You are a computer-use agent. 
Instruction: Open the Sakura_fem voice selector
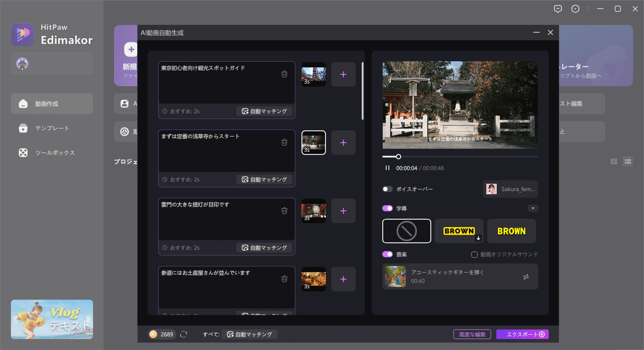click(511, 189)
